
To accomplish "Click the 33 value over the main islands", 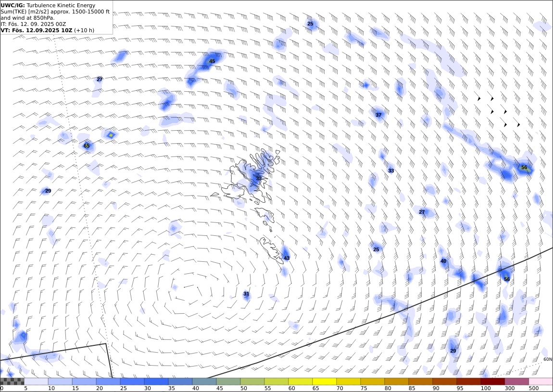I will (259, 178).
